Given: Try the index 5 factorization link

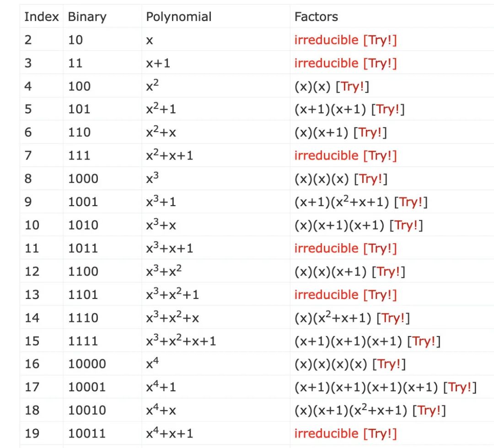Looking at the screenshot, I should (x=388, y=109).
